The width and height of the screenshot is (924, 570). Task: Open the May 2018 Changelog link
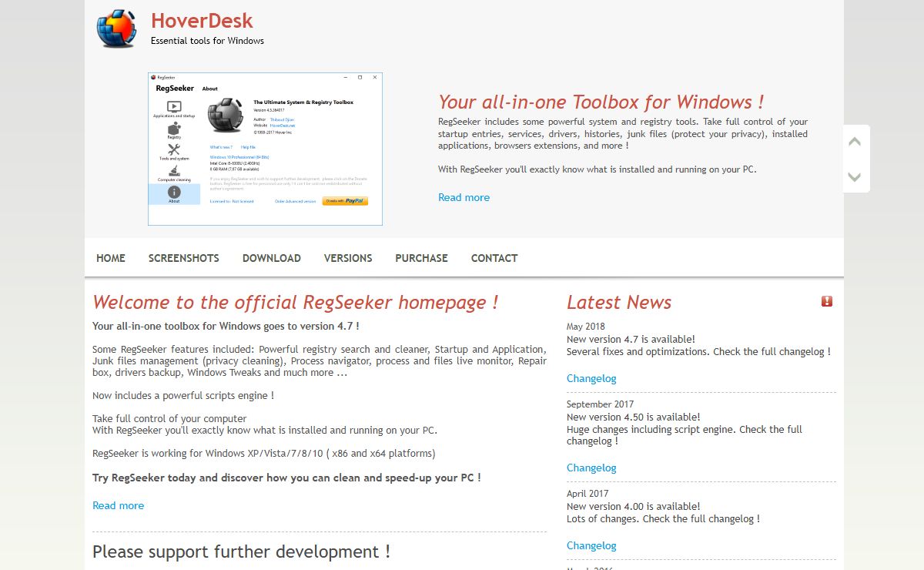pyautogui.click(x=591, y=378)
